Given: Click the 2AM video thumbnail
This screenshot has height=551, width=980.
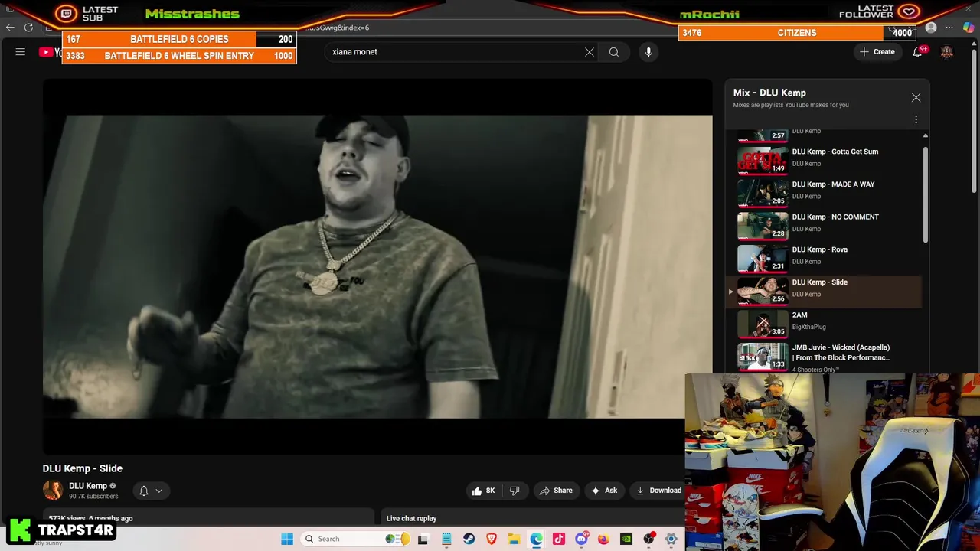Looking at the screenshot, I should 763,323.
